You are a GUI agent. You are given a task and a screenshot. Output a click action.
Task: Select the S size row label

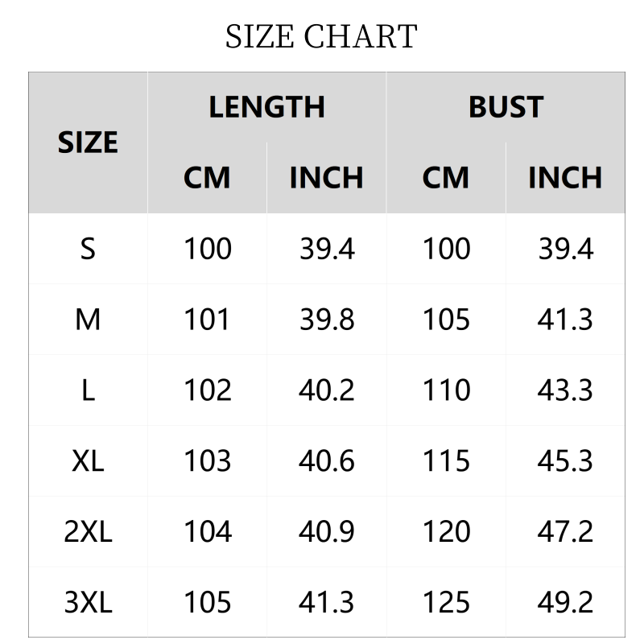(88, 249)
